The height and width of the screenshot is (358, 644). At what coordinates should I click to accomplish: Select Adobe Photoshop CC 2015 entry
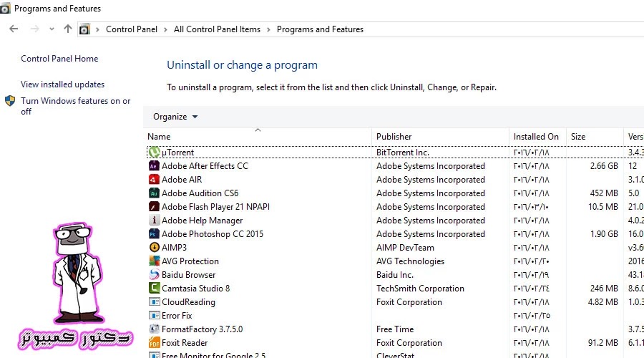click(x=213, y=234)
